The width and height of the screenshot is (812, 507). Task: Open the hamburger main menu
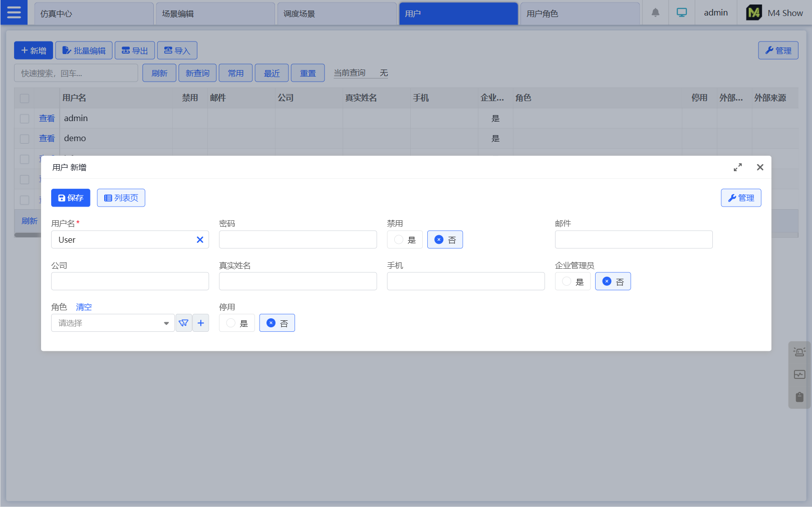14,13
